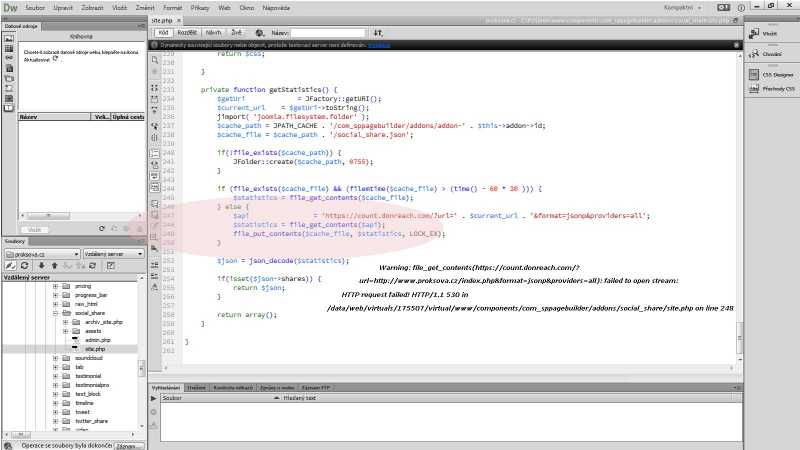Expand the archiv_site.php folder
Viewport: 800px width, 450px height.
point(65,322)
